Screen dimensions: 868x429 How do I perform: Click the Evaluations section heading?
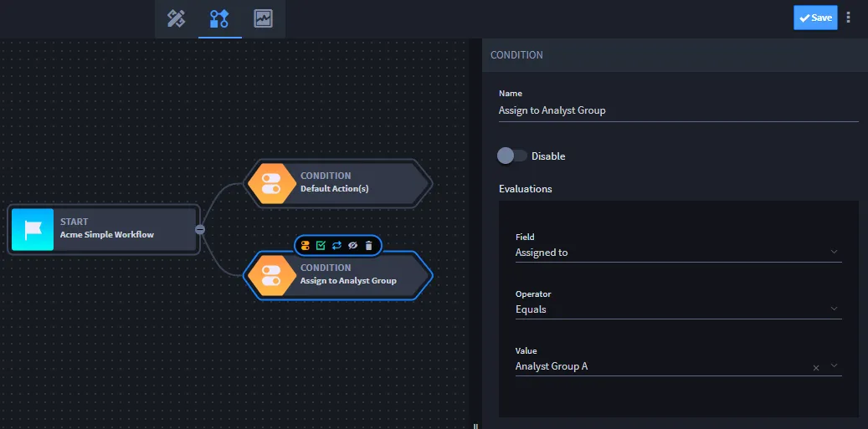526,188
